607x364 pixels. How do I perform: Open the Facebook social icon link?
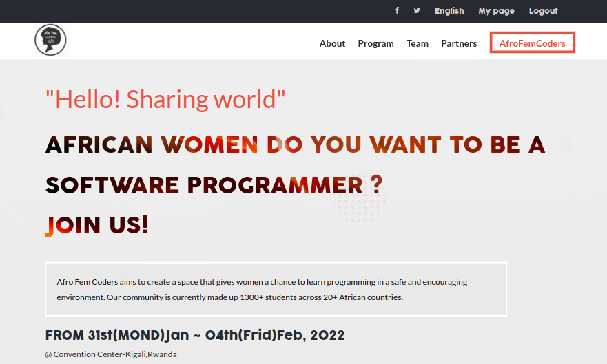click(397, 11)
